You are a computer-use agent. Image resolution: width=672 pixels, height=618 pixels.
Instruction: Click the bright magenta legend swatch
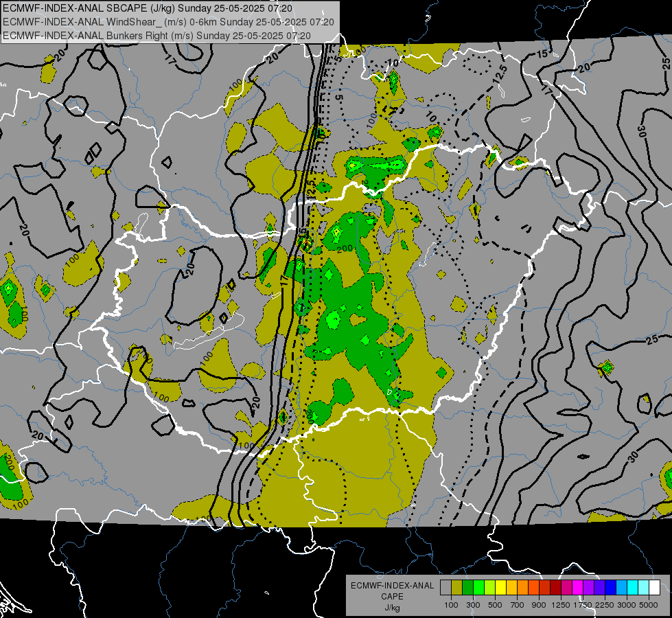578,588
